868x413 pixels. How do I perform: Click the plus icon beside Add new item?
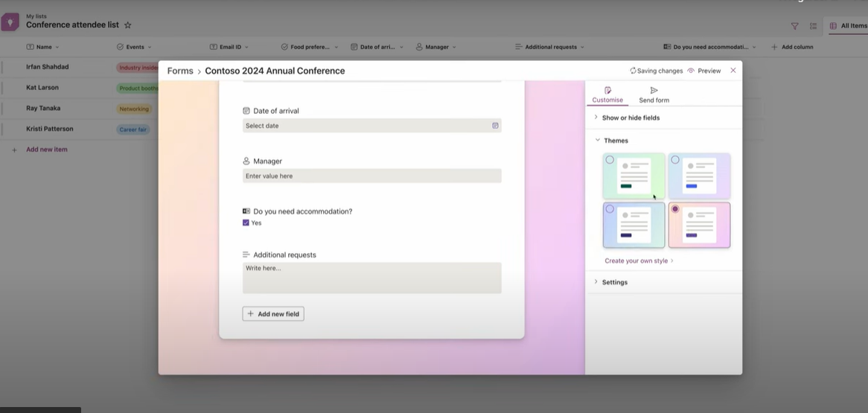point(14,150)
